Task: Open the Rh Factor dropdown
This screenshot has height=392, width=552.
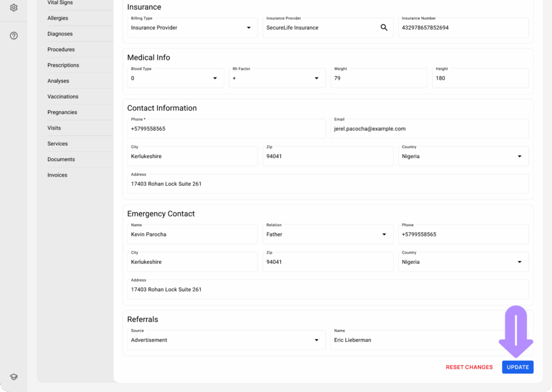Action: click(316, 78)
